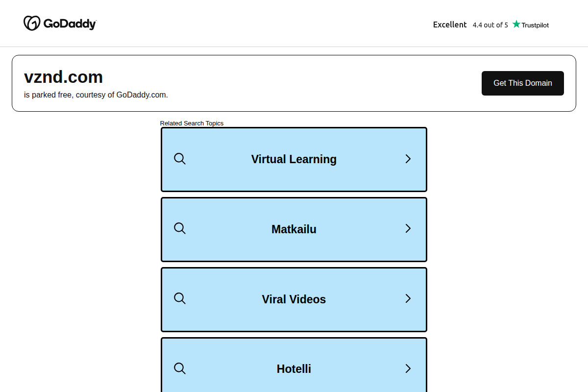The height and width of the screenshot is (392, 588).
Task: Open the Viral Videos search topic
Action: click(x=294, y=299)
